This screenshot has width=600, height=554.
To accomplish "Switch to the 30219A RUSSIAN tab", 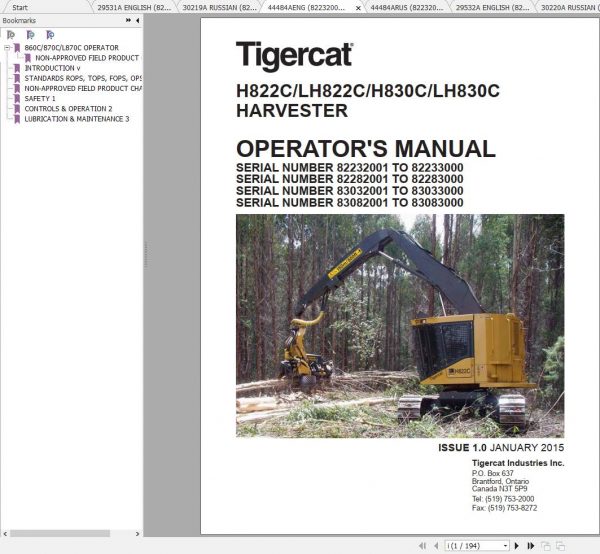I will [x=219, y=7].
